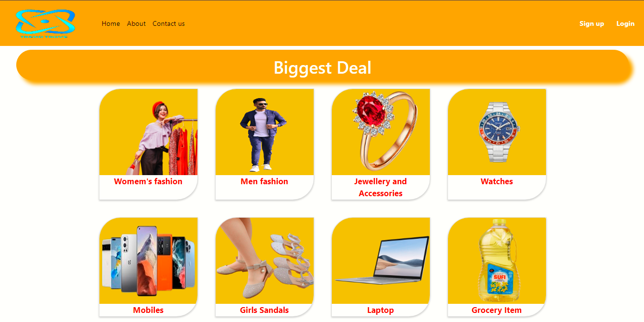The height and width of the screenshot is (322, 644).
Task: Click the Sign up button
Action: pos(592,23)
